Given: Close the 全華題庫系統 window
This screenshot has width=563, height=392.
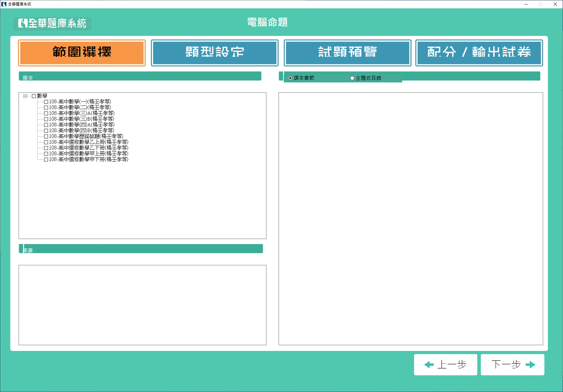Looking at the screenshot, I should (555, 4).
